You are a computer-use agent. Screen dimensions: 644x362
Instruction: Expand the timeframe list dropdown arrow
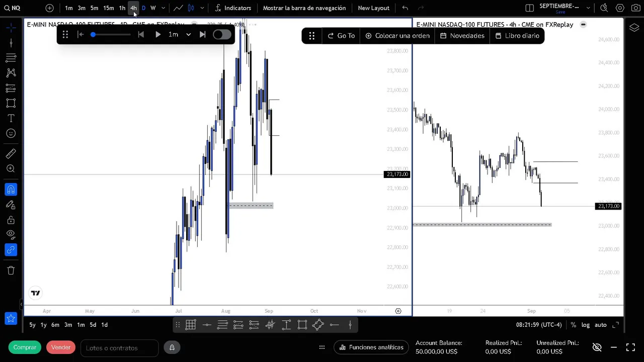pyautogui.click(x=163, y=8)
